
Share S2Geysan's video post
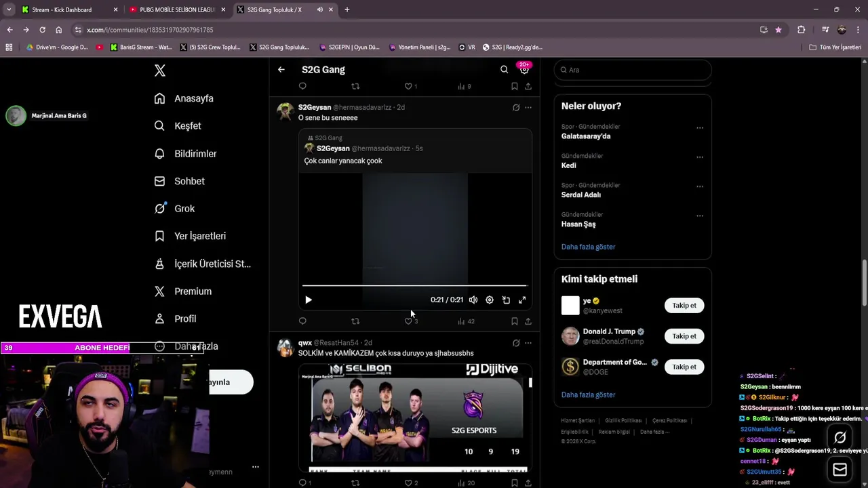point(528,321)
